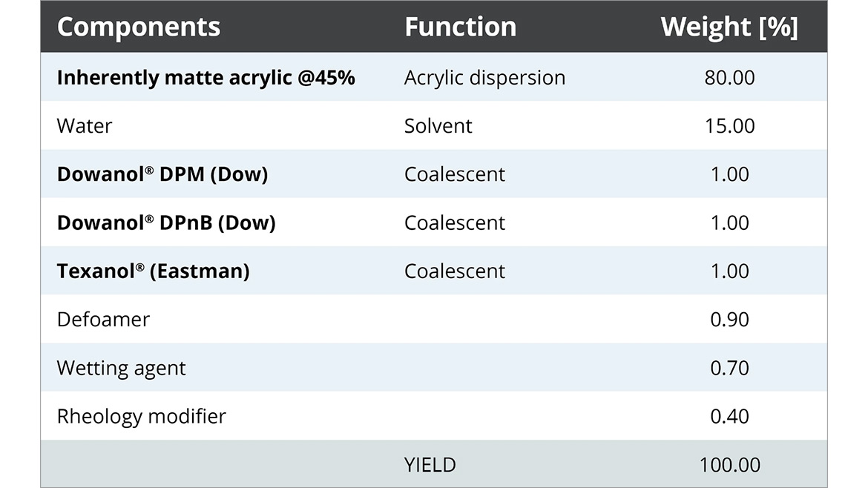Select the Dowanol DPM (Dow) cell
This screenshot has height=488, width=868.
click(x=162, y=174)
